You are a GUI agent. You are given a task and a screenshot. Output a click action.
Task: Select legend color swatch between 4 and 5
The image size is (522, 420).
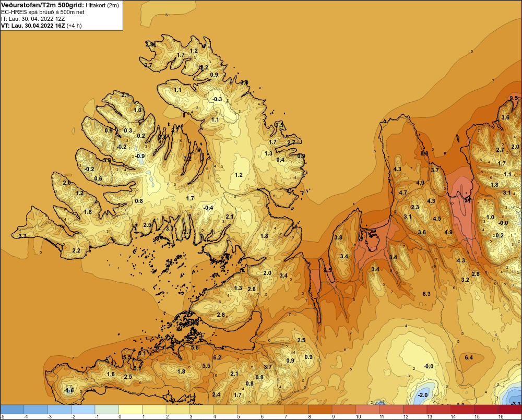point(226,410)
